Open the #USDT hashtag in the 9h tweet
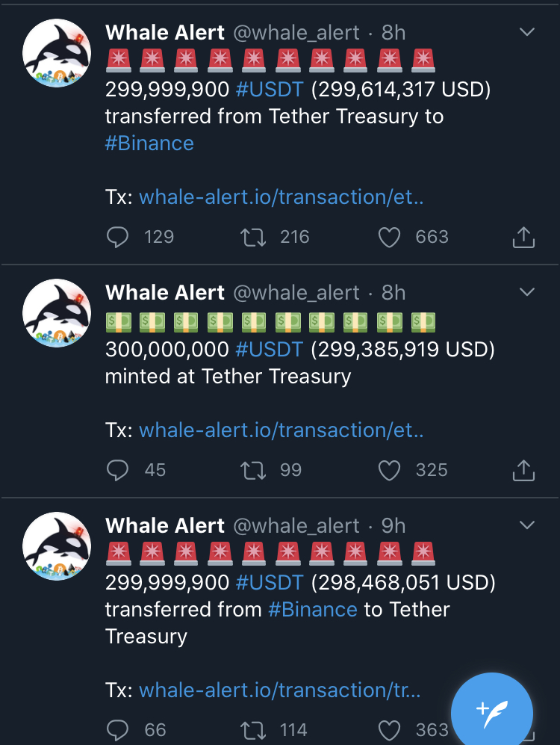Image resolution: width=560 pixels, height=745 pixels. point(269,582)
